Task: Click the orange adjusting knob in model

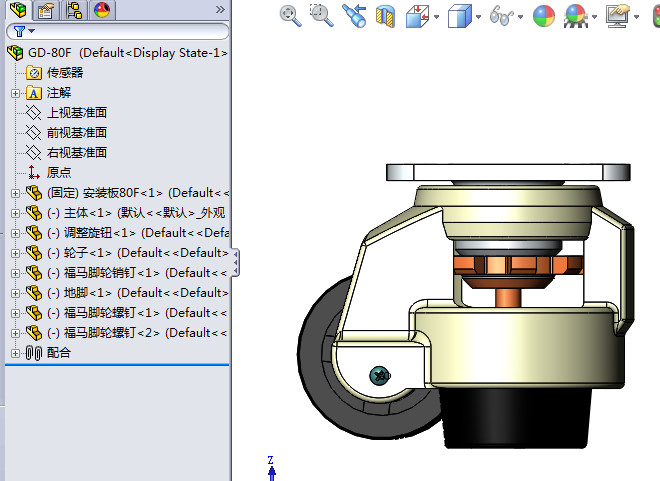Action: point(518,266)
